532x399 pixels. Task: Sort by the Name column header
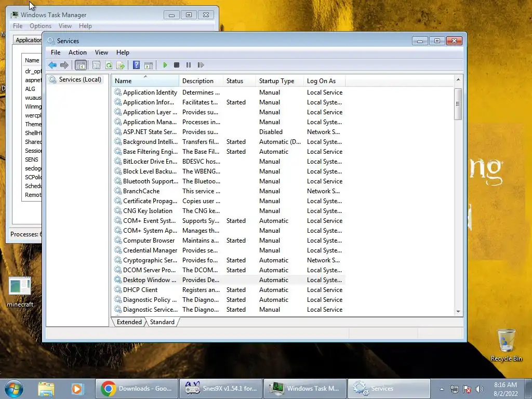(145, 81)
